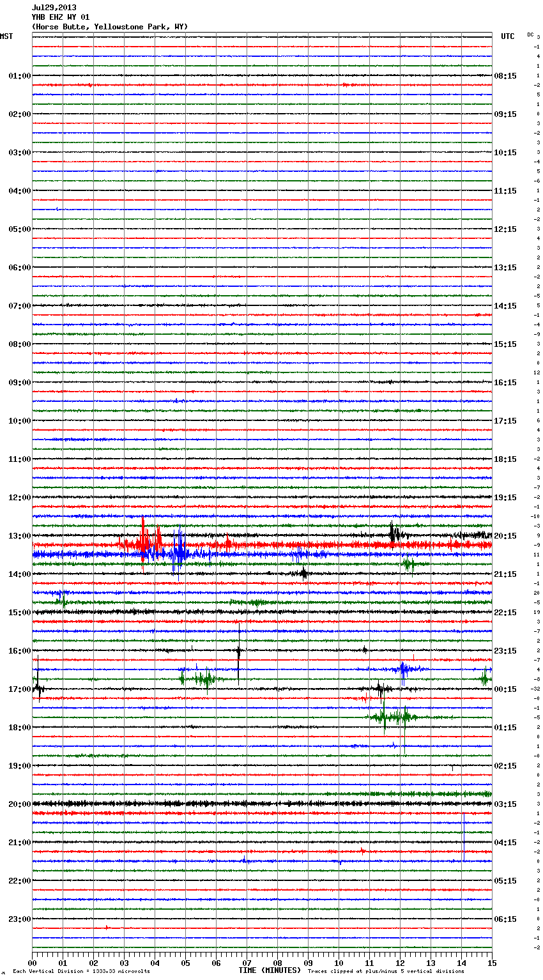
Task: Click the TIME (MINUTES) axis label
Action: (x=270, y=970)
